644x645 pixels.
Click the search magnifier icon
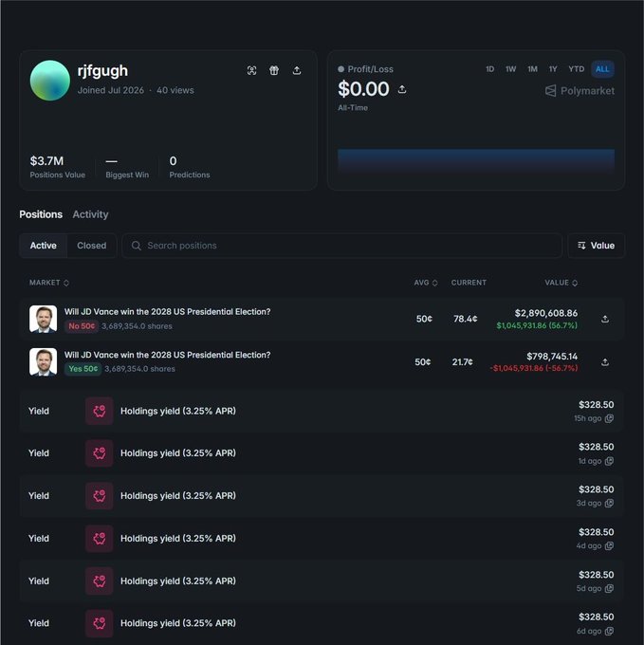(x=137, y=246)
